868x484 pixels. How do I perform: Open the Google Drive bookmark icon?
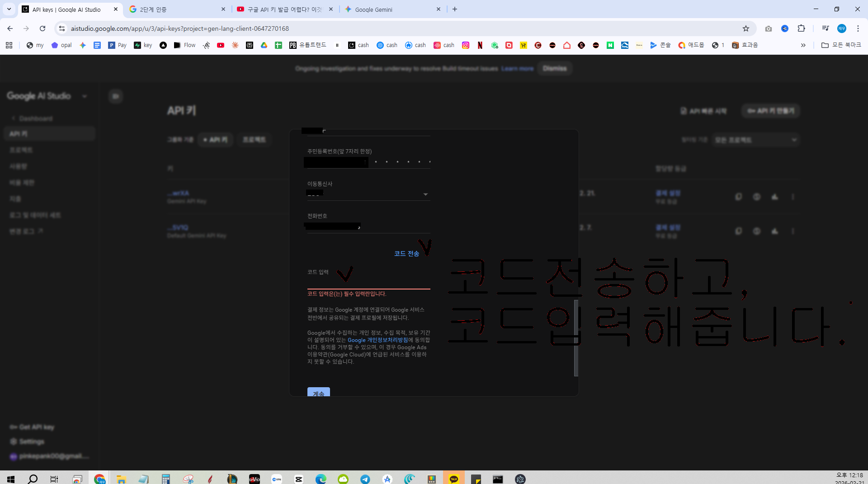pyautogui.click(x=264, y=45)
